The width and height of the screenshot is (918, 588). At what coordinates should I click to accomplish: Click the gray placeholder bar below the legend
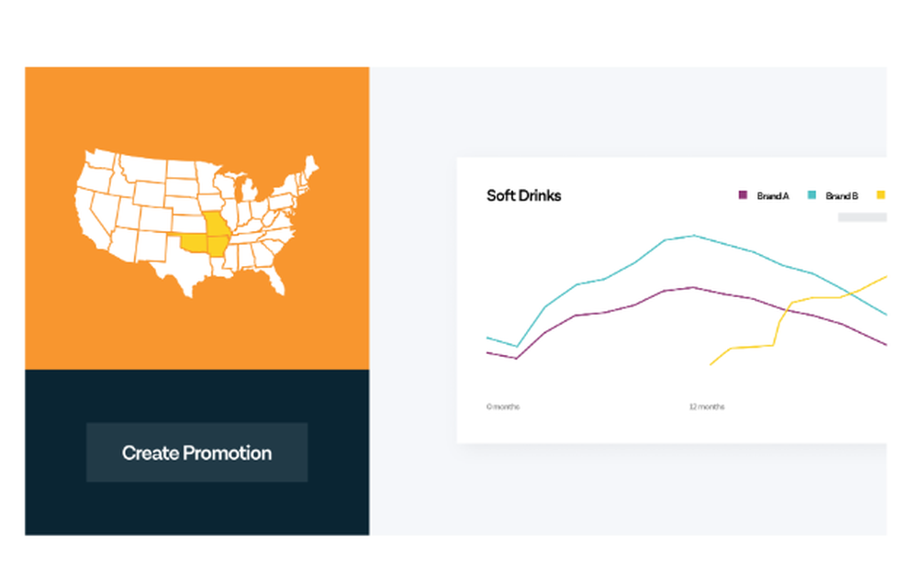pyautogui.click(x=862, y=217)
